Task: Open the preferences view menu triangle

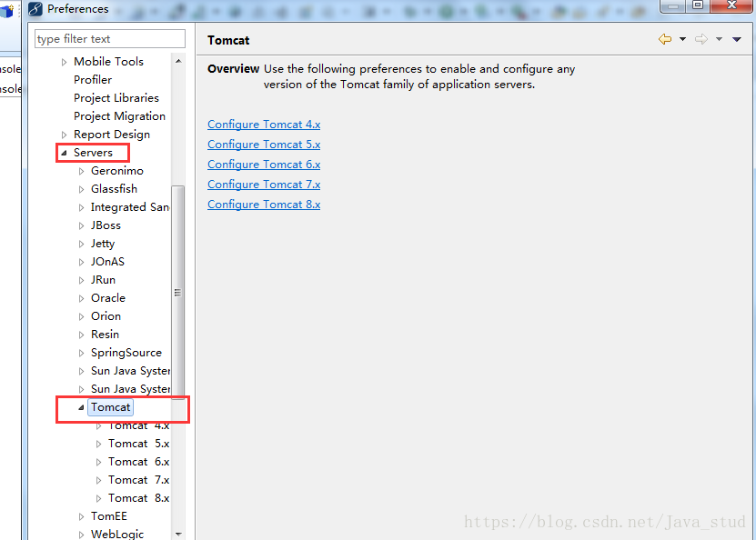Action: (x=737, y=39)
